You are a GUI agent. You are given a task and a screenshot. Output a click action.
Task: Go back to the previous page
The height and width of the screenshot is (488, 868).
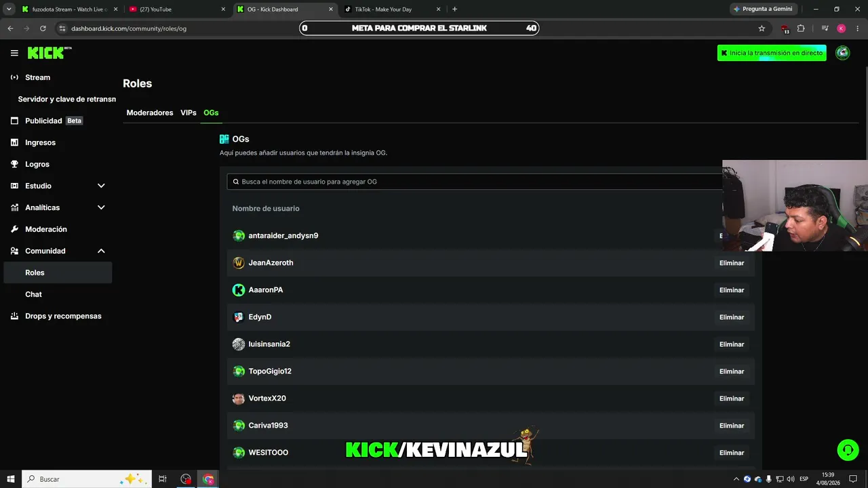tap(10, 28)
